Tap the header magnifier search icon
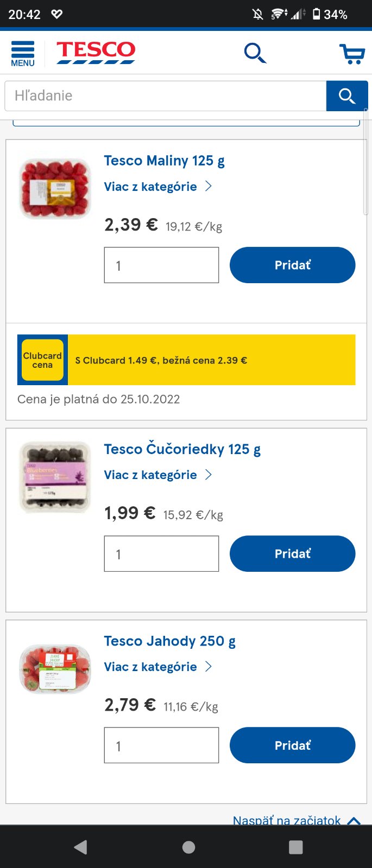372x868 pixels. click(255, 53)
